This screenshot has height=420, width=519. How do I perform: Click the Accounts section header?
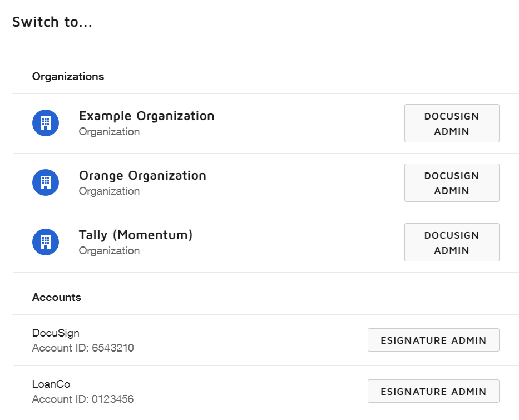pos(56,297)
